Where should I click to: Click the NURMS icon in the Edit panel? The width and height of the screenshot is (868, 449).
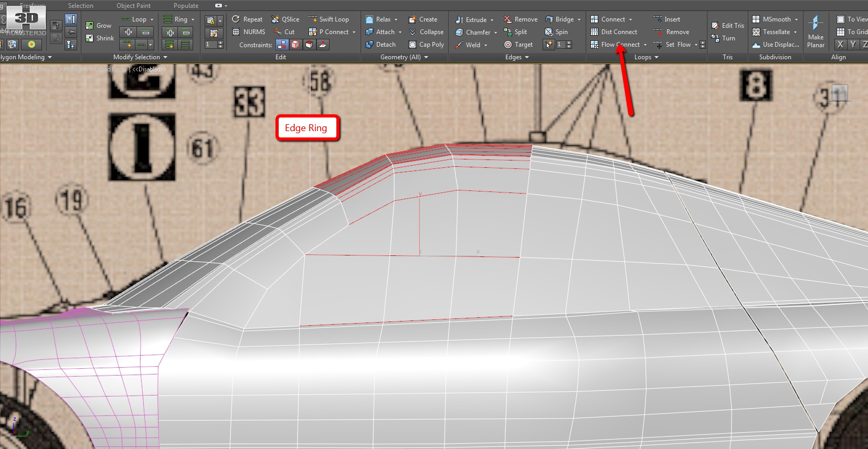coord(236,32)
